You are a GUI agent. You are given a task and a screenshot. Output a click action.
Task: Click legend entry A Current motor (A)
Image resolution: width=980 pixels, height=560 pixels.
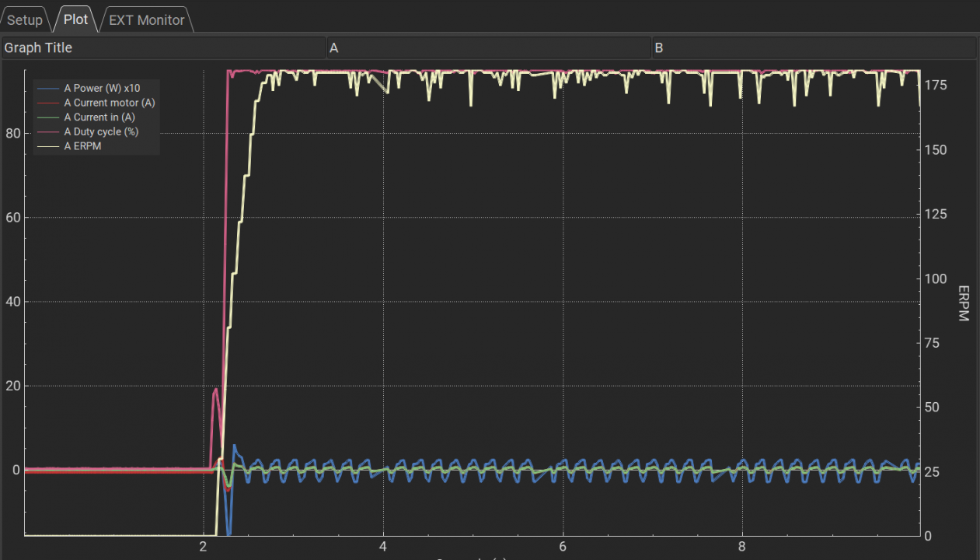[96, 103]
